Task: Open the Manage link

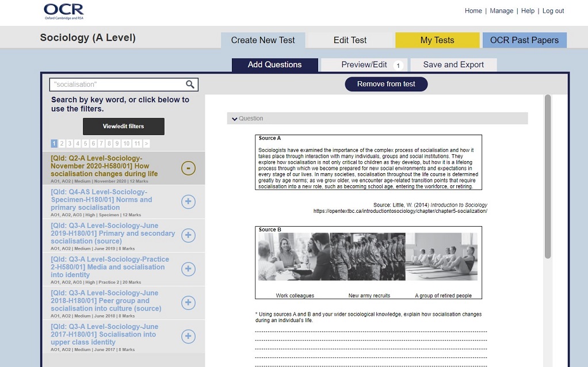Action: 501,11
